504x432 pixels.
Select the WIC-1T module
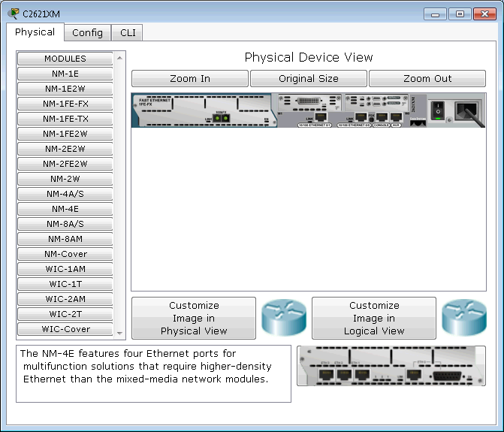point(65,284)
